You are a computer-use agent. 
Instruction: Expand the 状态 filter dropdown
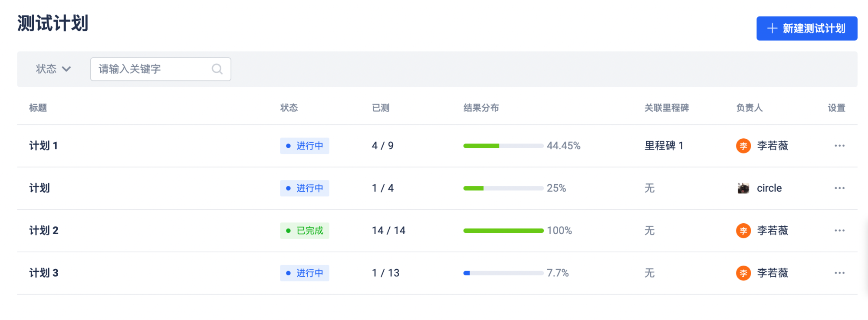[53, 69]
